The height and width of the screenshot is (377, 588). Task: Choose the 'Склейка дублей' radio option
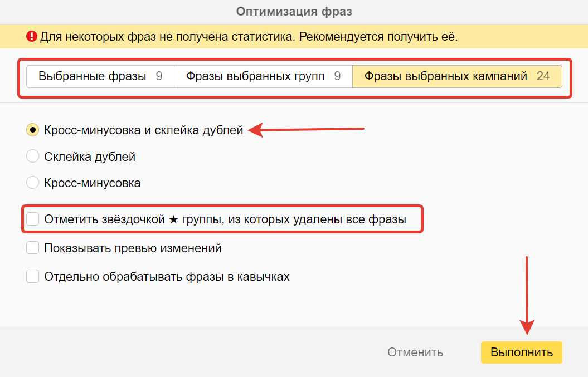(33, 156)
